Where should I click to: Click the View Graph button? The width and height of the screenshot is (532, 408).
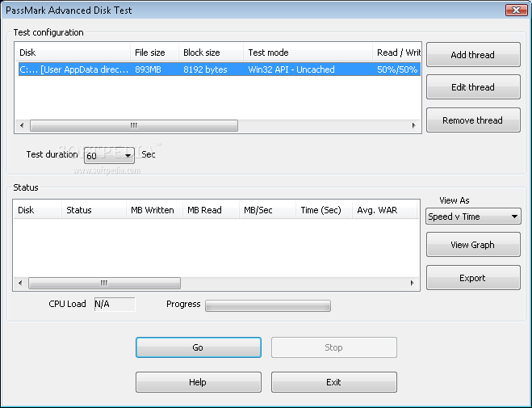click(x=473, y=244)
